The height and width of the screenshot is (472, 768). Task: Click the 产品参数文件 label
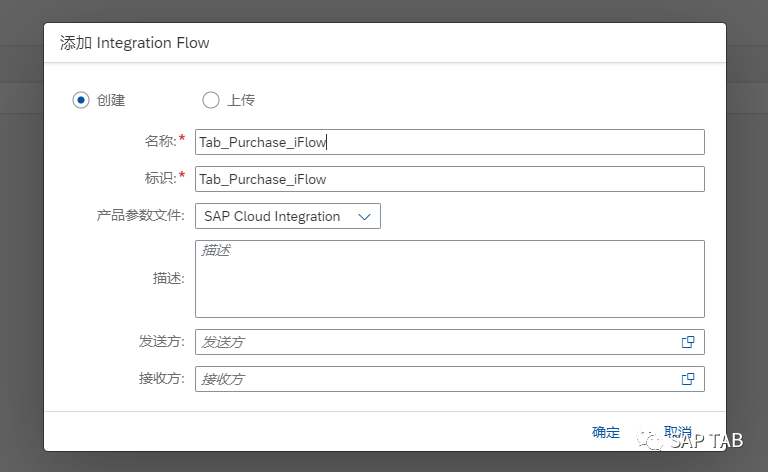(x=141, y=215)
